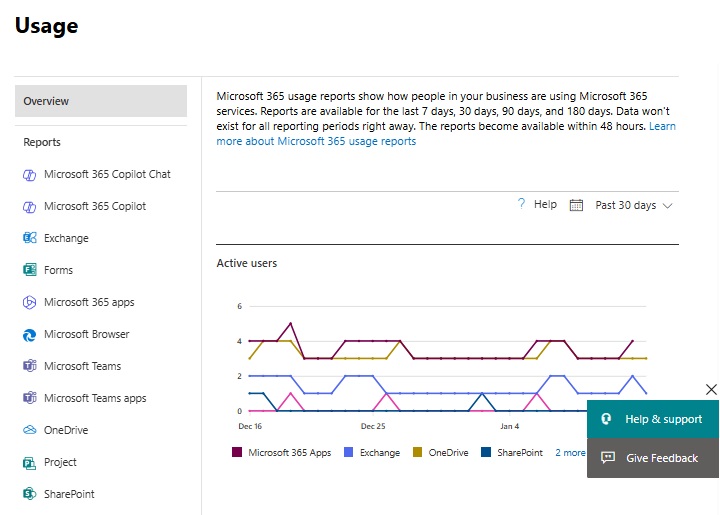Click the Project icon in sidebar
The image size is (720, 515).
[30, 463]
